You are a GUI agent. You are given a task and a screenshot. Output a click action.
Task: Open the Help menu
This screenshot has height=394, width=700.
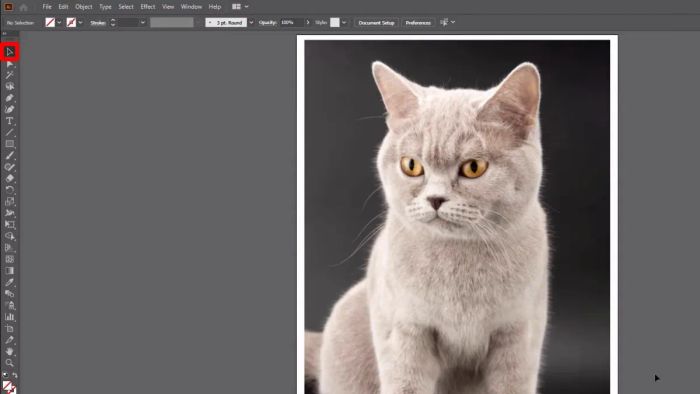click(x=215, y=7)
